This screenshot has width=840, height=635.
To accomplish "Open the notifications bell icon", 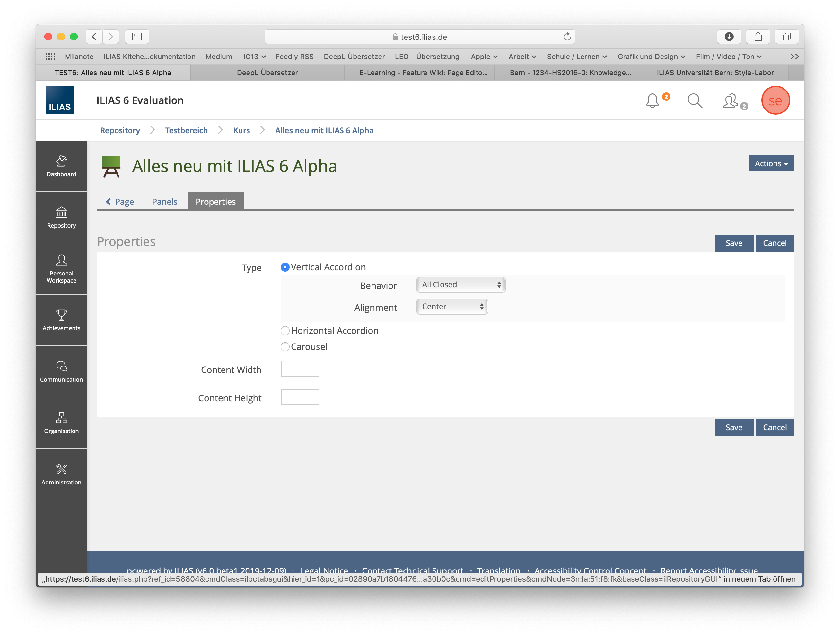I will pos(652,100).
